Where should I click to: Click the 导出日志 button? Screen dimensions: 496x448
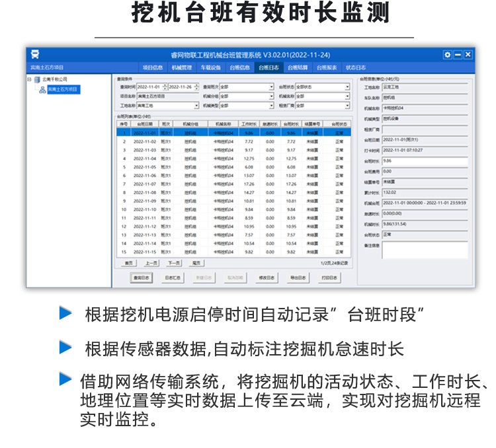(299, 278)
